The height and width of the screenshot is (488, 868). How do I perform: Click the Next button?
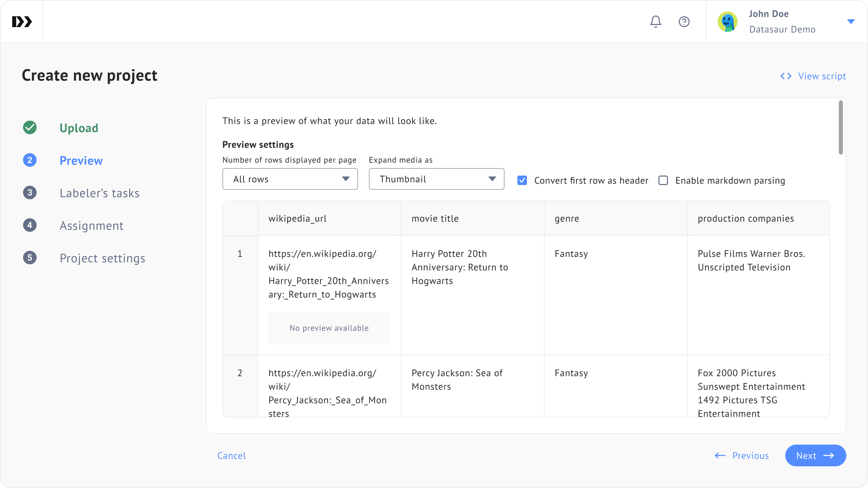click(815, 455)
